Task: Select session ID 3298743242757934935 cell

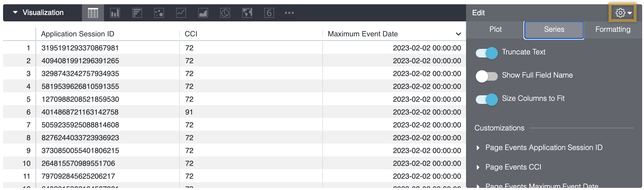Action: click(x=108, y=74)
